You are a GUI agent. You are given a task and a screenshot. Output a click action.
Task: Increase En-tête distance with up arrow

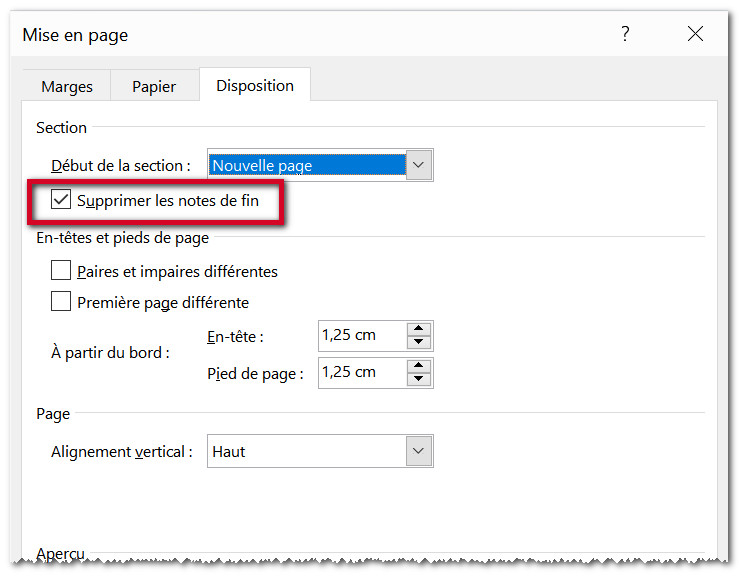419,329
